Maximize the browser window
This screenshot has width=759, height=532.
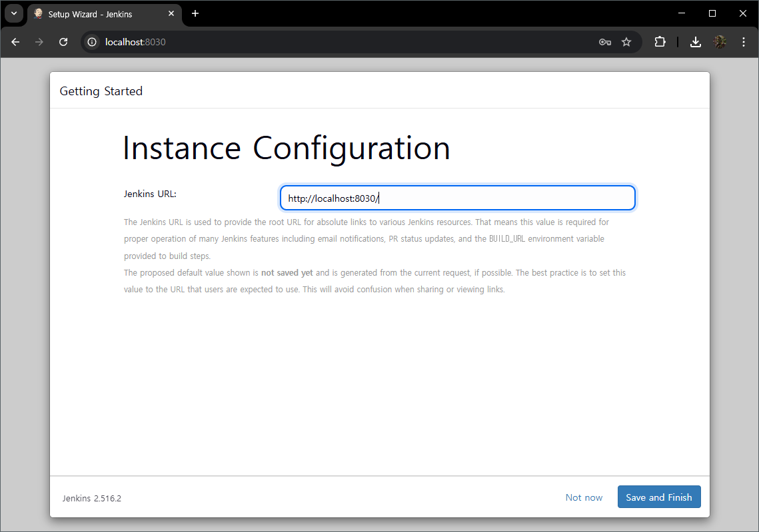[712, 13]
